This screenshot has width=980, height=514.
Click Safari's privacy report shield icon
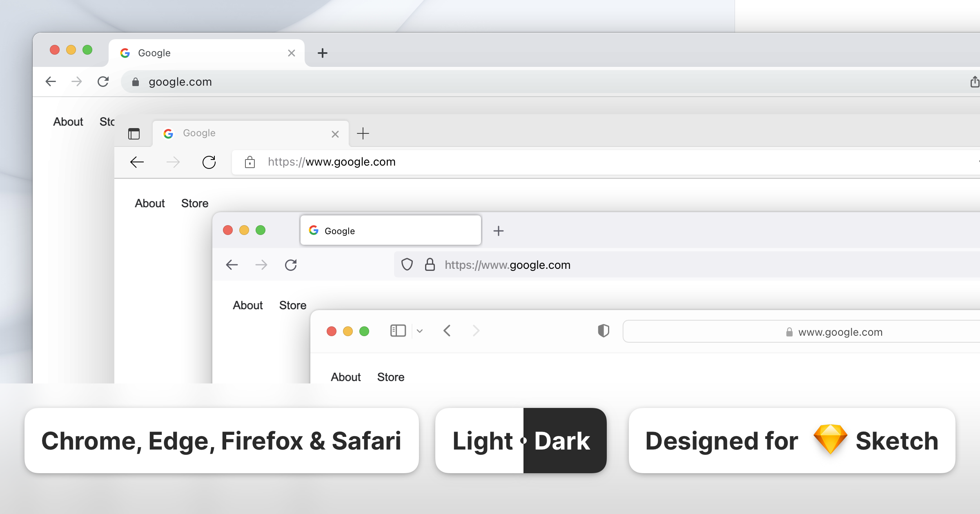tap(604, 330)
